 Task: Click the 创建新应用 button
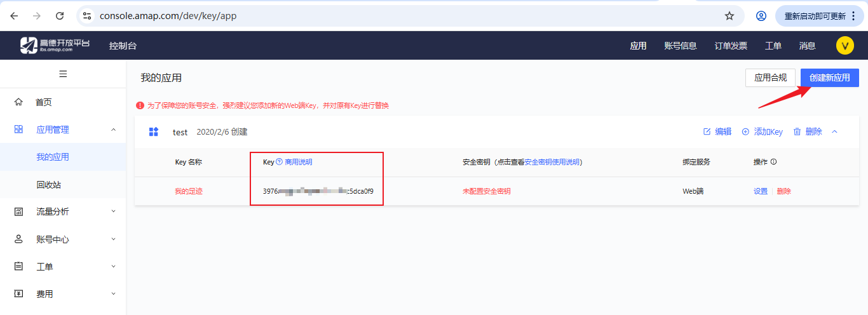tap(830, 77)
